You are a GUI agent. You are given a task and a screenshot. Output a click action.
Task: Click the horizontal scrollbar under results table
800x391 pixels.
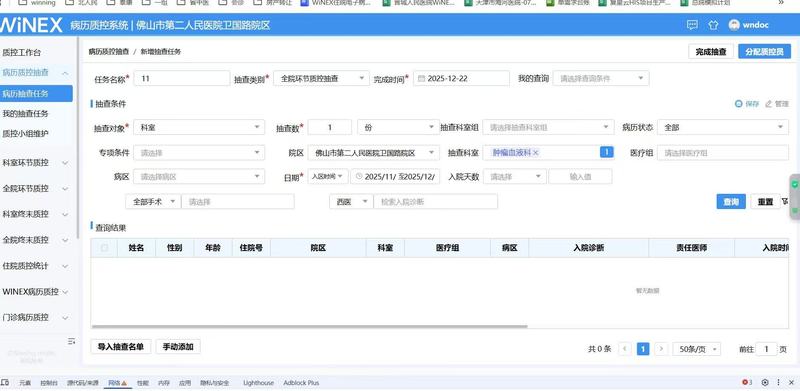309,326
